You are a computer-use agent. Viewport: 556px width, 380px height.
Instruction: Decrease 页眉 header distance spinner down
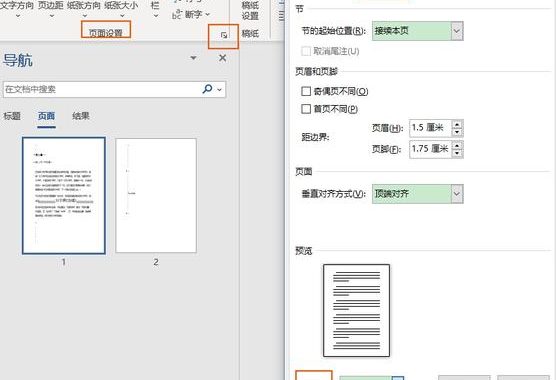coord(457,132)
